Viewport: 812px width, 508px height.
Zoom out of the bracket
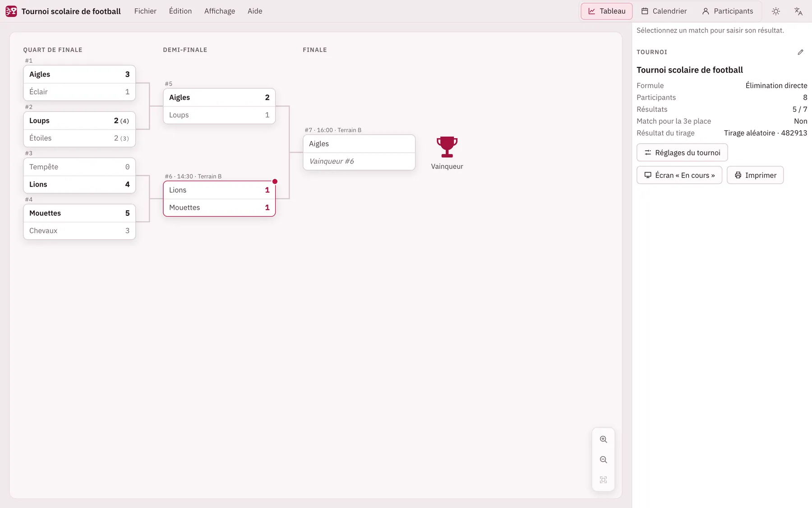coord(604,460)
